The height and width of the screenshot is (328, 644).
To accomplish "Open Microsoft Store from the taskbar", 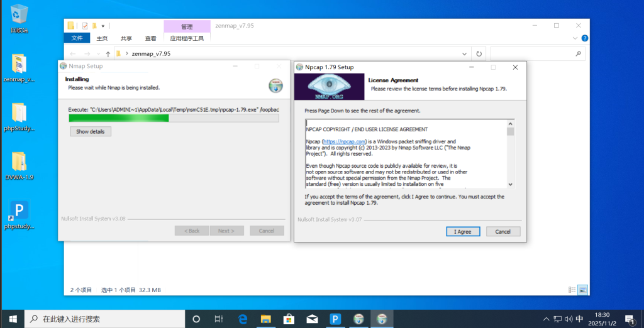I will pyautogui.click(x=289, y=319).
